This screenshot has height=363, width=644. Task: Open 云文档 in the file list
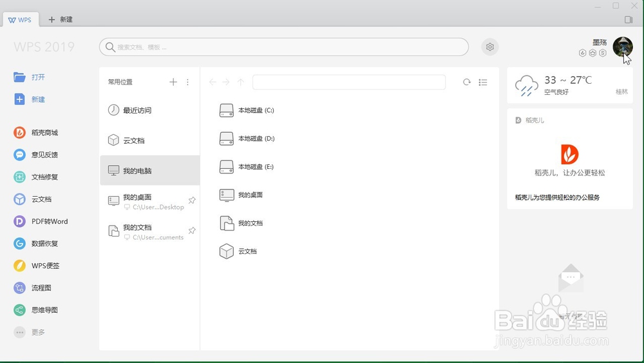pyautogui.click(x=238, y=251)
